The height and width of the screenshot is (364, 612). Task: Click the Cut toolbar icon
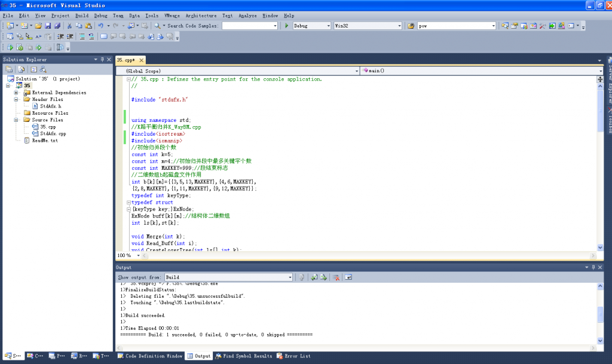coord(69,25)
